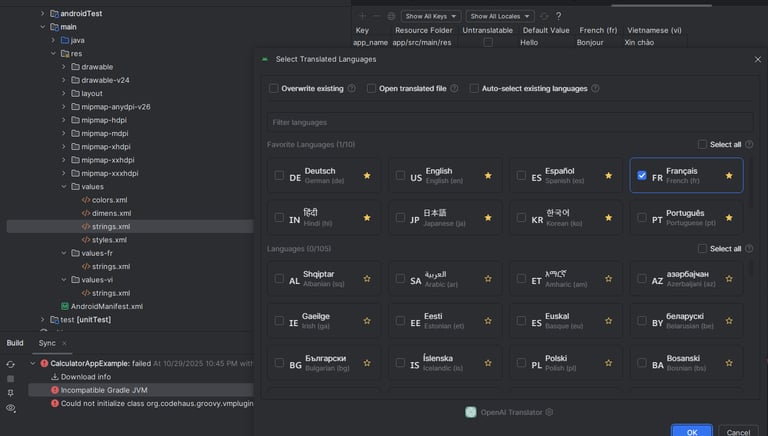This screenshot has height=436, width=768.
Task: Uncheck the Français language checkbox
Action: tap(642, 175)
